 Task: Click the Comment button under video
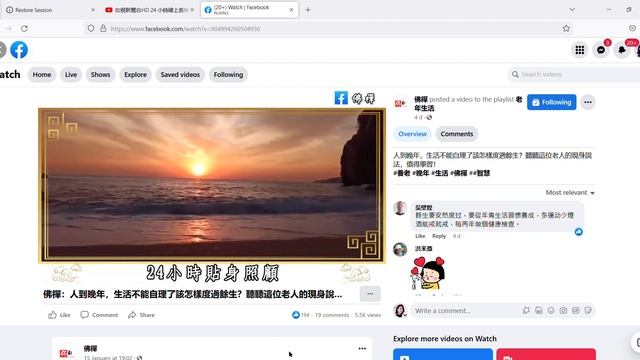[x=99, y=315]
